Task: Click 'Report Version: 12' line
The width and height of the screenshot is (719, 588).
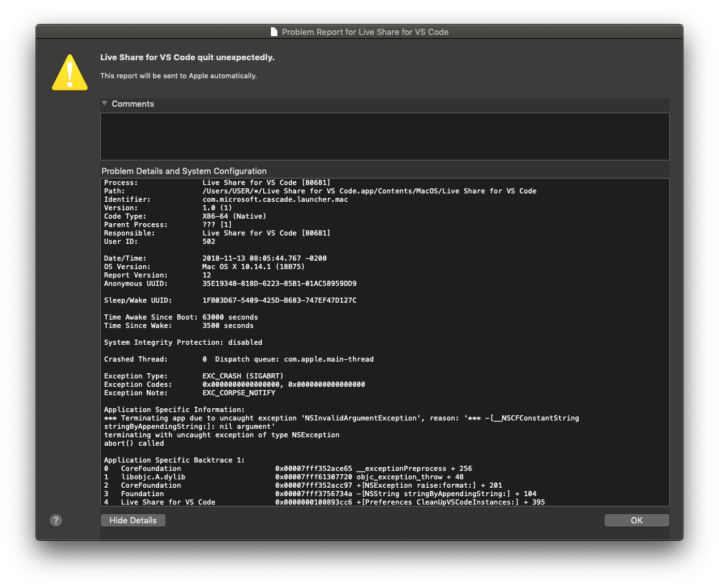Action: pos(157,275)
